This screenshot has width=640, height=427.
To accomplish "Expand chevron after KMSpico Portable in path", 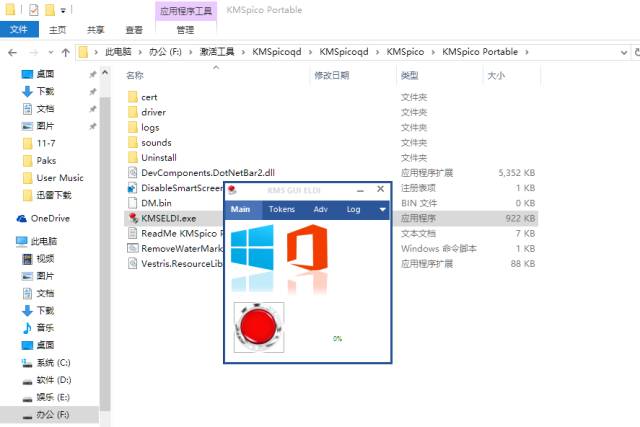I will tap(527, 52).
